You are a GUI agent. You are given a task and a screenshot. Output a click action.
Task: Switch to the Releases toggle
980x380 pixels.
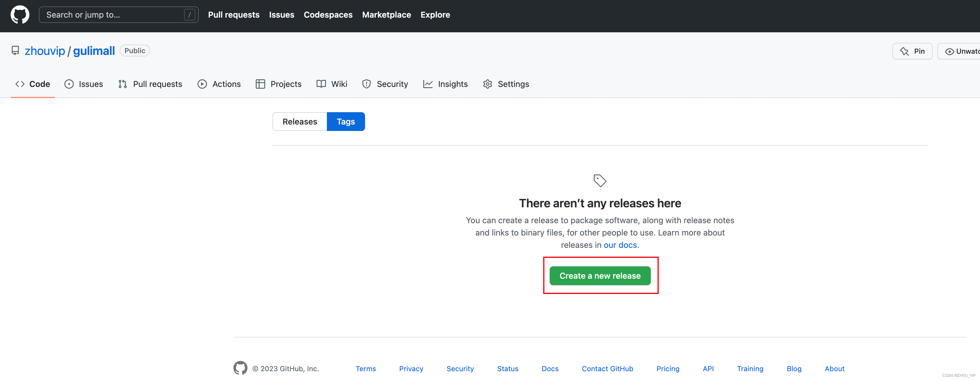pyautogui.click(x=300, y=122)
